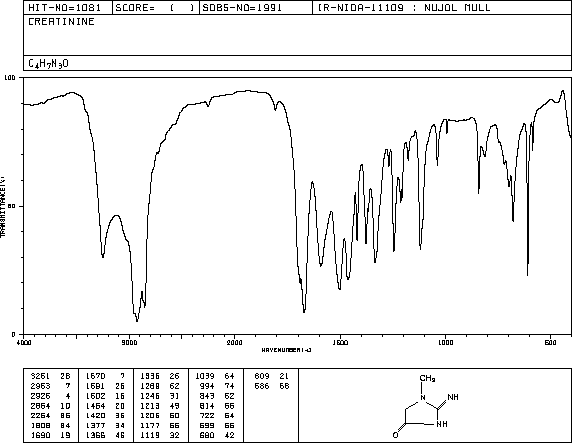Click the 609 peak table entry
The image size is (572, 443).
(x=272, y=376)
